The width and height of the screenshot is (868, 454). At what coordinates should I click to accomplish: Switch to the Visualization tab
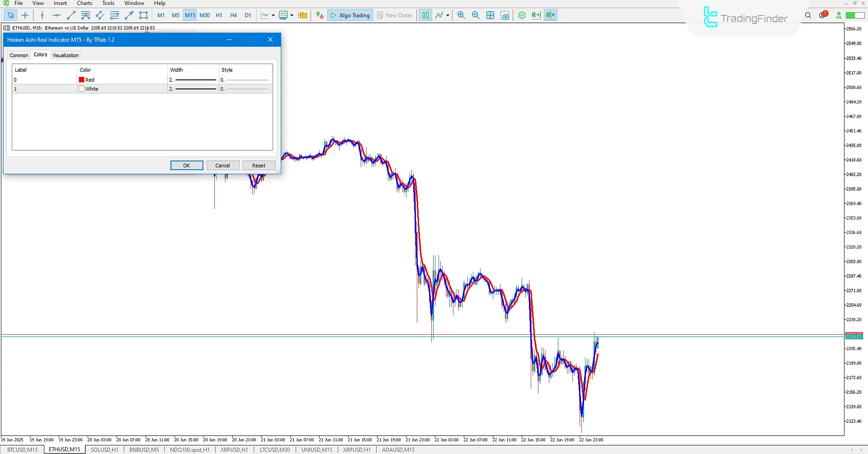tap(66, 55)
